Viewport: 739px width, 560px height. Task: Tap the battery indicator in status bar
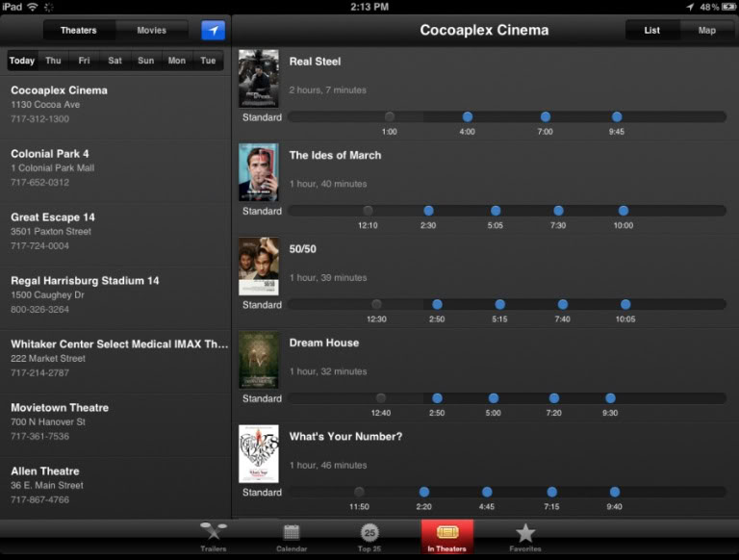728,7
